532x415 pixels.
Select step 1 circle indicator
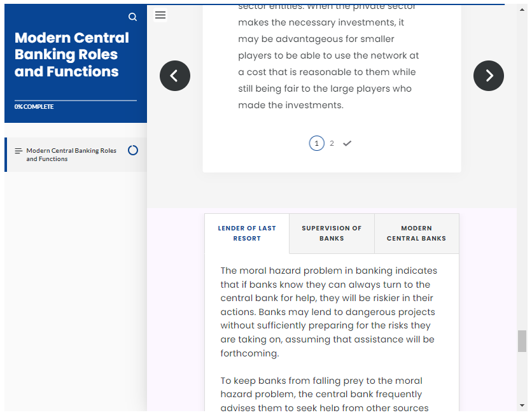click(316, 143)
